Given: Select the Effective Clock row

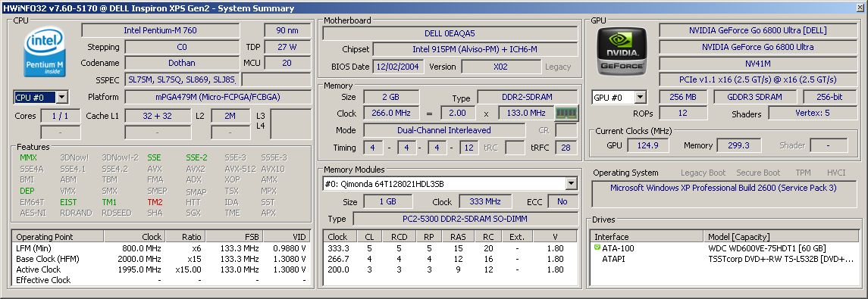Looking at the screenshot, I should pos(161,279).
